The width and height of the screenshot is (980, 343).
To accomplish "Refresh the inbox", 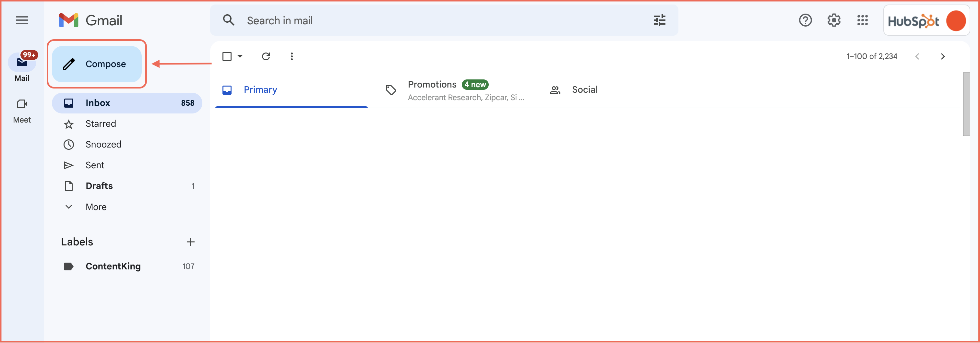I will pos(266,56).
